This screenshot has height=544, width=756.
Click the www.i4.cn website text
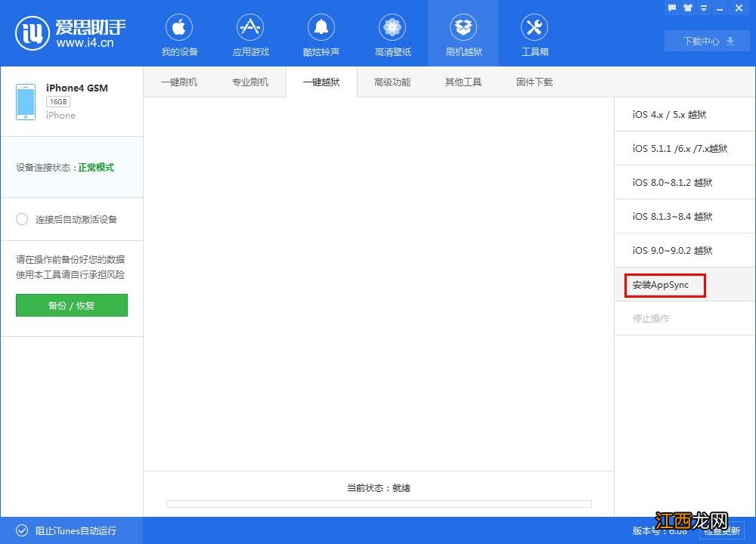[85, 43]
